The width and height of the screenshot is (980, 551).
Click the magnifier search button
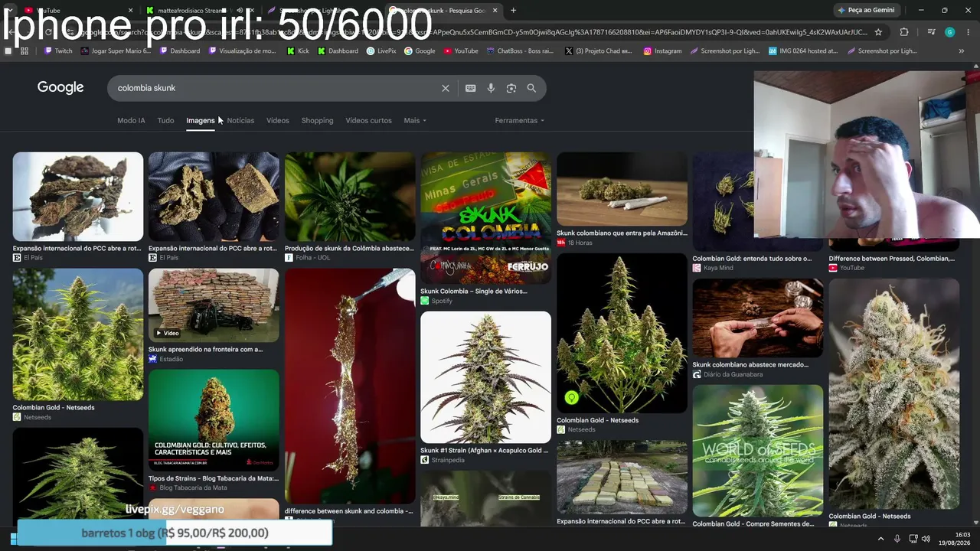[x=531, y=88]
